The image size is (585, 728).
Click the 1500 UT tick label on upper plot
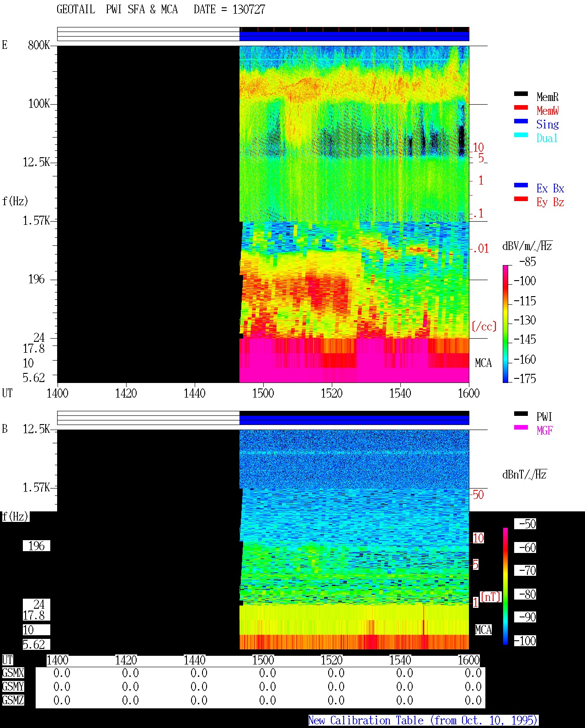point(263,393)
